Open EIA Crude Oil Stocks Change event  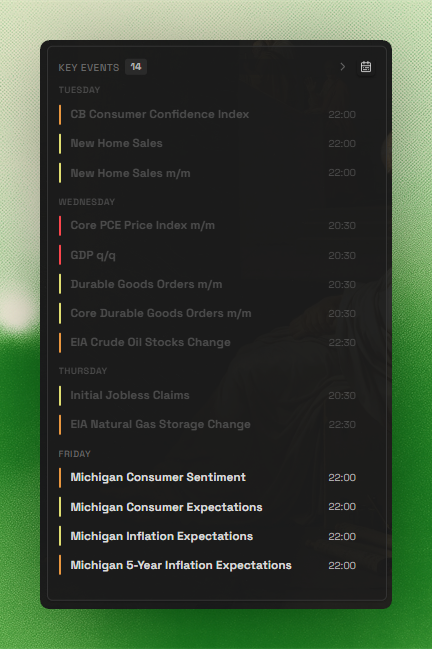click(208, 343)
